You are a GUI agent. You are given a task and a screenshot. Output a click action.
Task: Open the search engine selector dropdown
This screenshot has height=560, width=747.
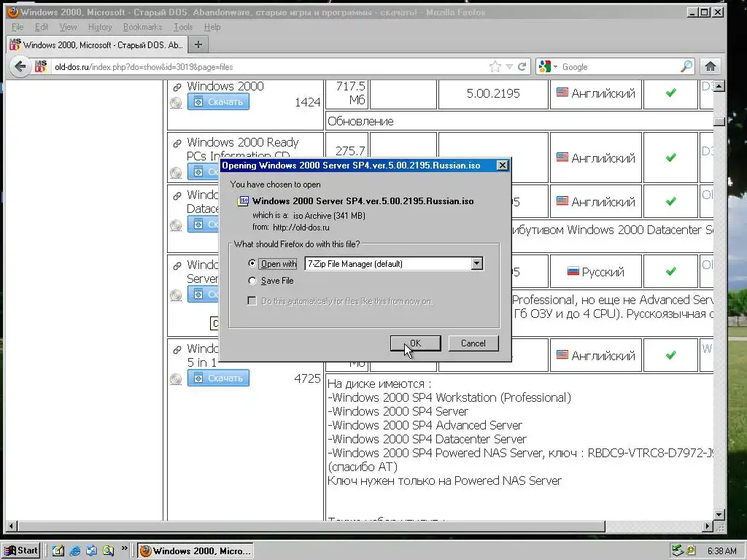click(x=555, y=66)
